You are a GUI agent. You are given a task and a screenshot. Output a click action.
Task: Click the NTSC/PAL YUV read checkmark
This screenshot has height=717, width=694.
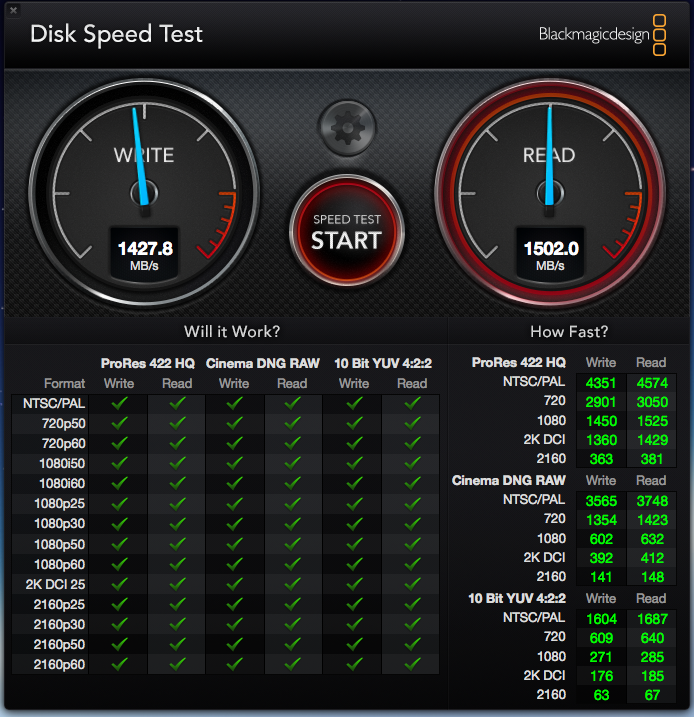point(412,403)
